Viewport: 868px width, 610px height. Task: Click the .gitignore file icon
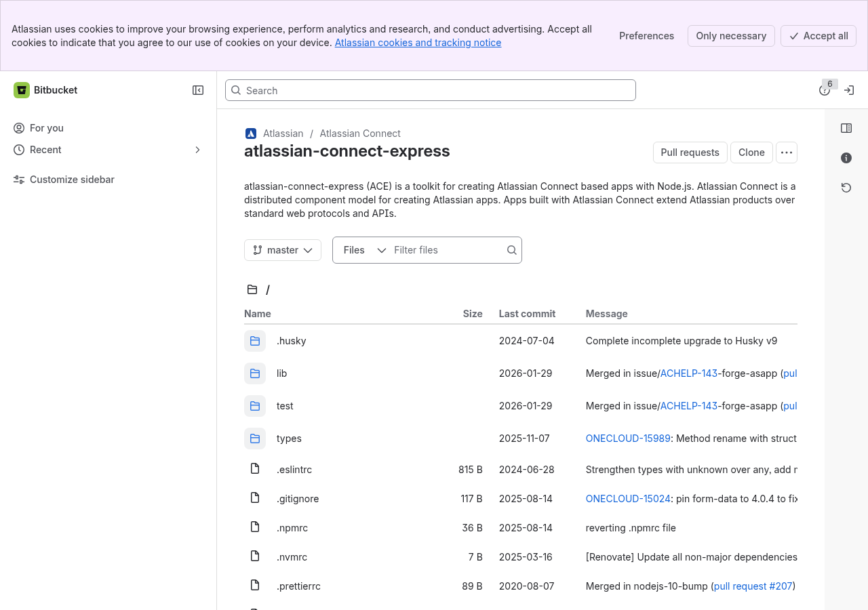(255, 497)
